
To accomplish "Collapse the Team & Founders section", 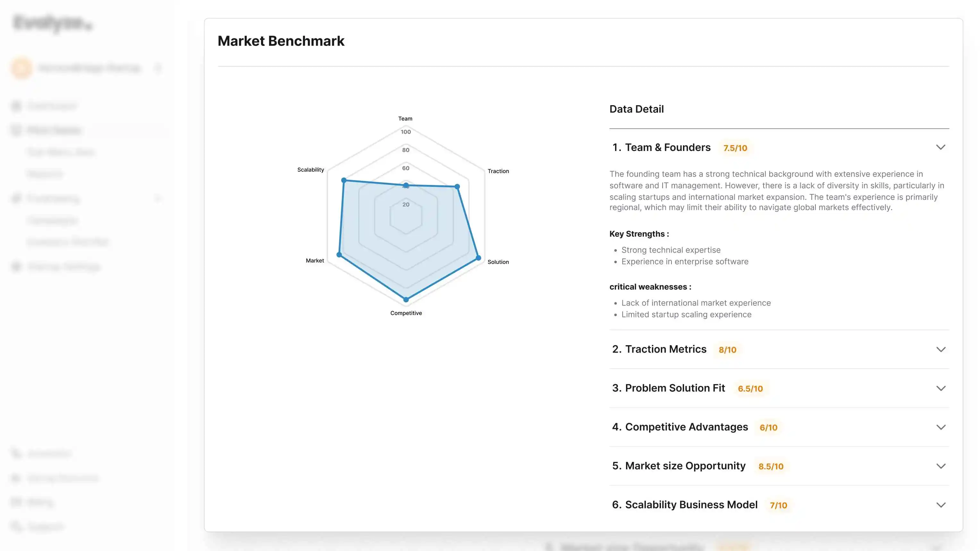I will coord(941,147).
